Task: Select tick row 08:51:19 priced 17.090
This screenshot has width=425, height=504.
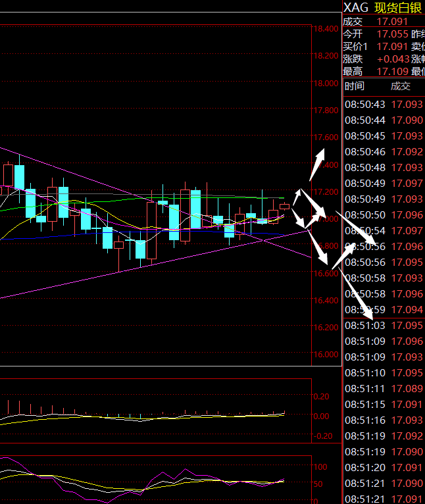Action: [x=384, y=451]
